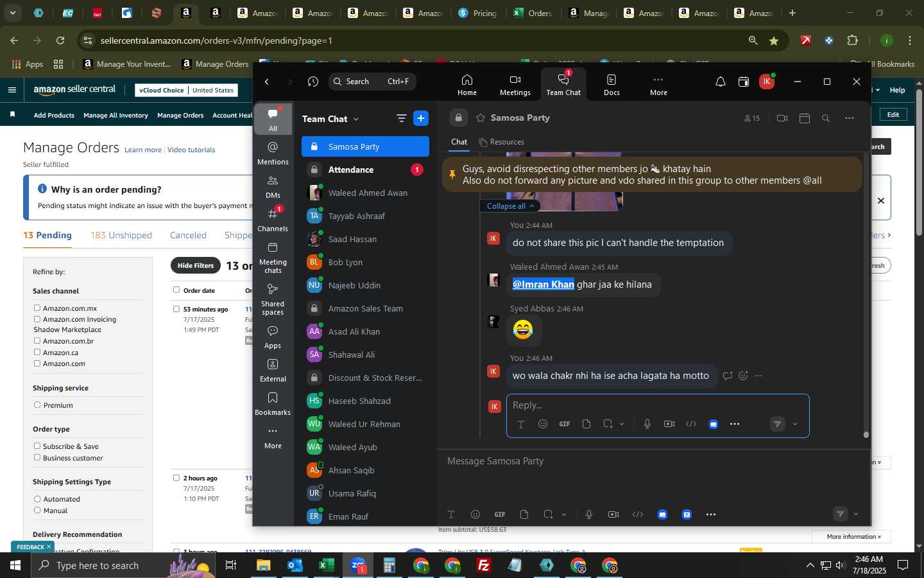
Task: Check Subscribe & Save order type
Action: tap(37, 446)
